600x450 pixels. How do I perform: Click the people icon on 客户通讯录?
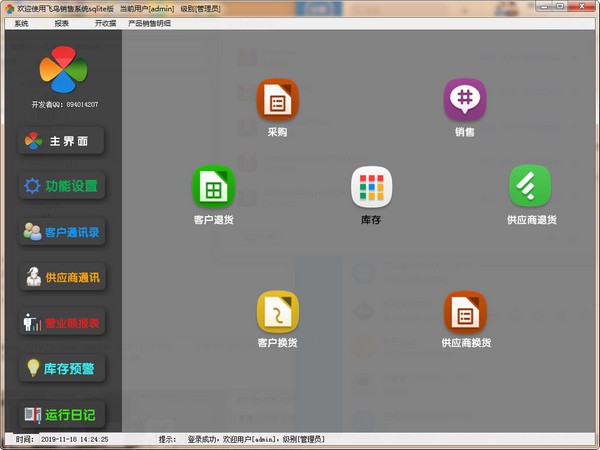pos(33,232)
